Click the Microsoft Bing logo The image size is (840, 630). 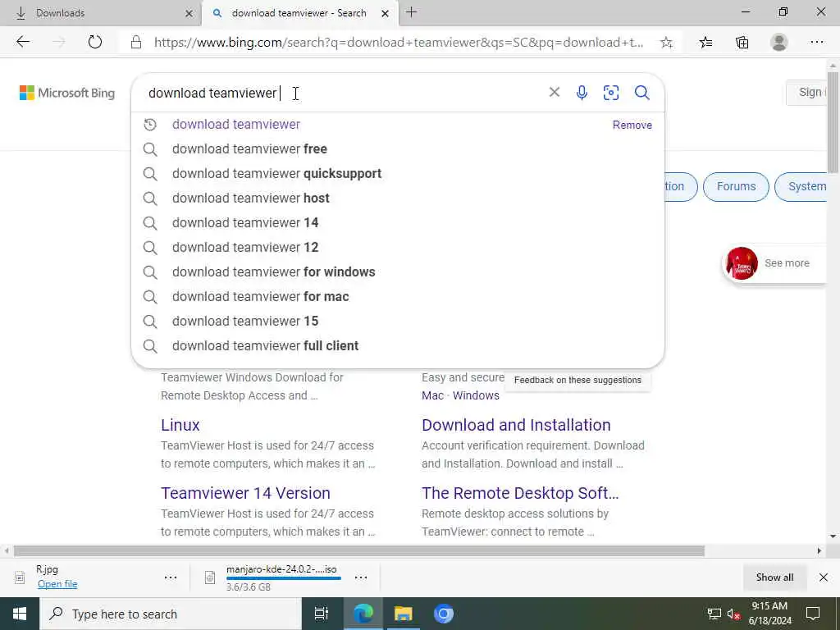[x=67, y=93]
